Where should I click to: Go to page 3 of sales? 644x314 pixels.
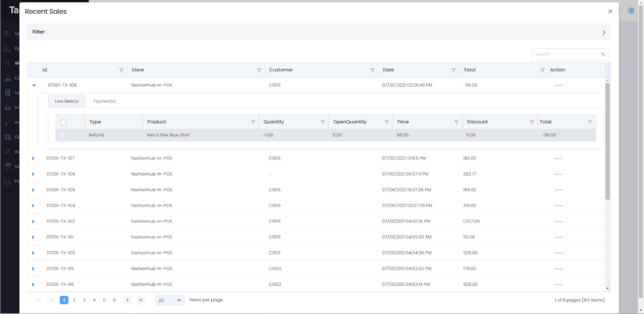84,300
